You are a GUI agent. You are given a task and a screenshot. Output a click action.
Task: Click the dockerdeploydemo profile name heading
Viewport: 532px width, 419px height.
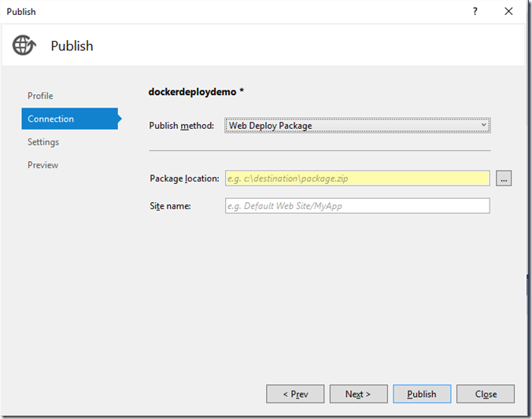click(x=196, y=91)
